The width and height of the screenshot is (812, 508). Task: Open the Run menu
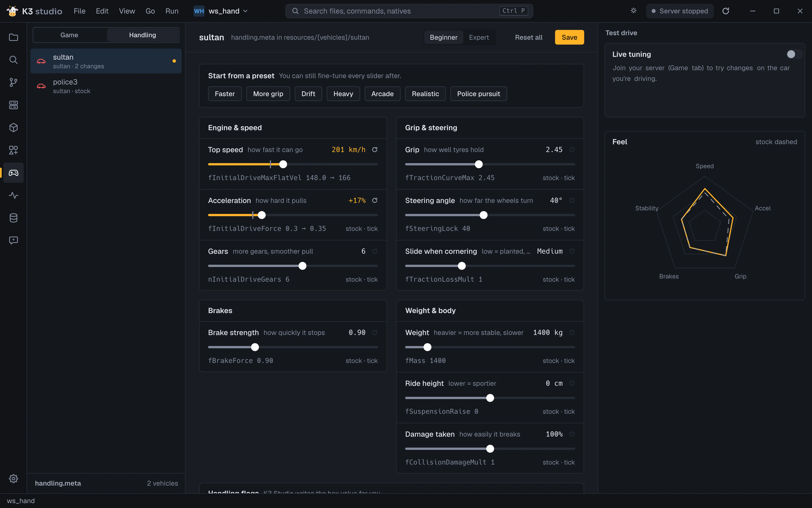pos(172,11)
